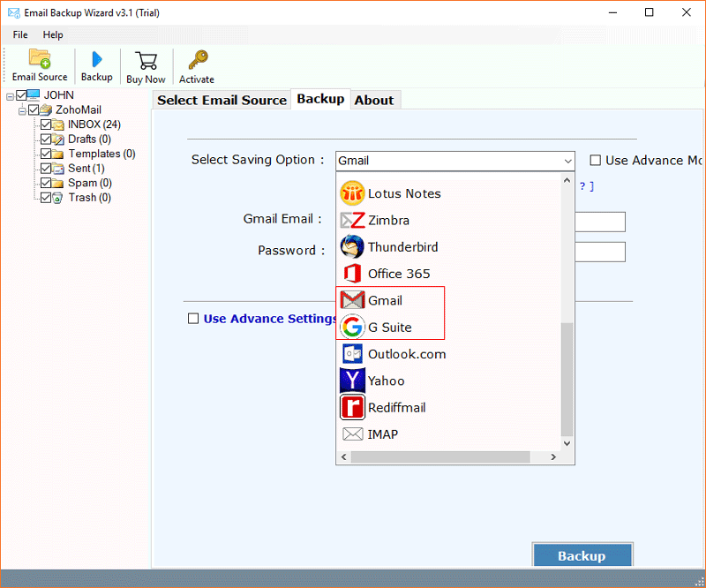Switch to Select Email Source tab

222,100
